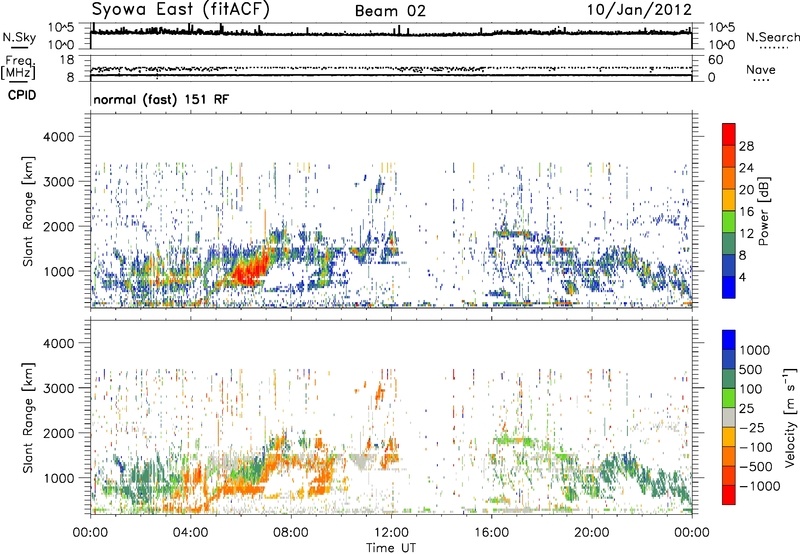This screenshot has height=554, width=800.
Task: Click the 'normal (fast) 151 RF' mode text
Action: (x=161, y=99)
